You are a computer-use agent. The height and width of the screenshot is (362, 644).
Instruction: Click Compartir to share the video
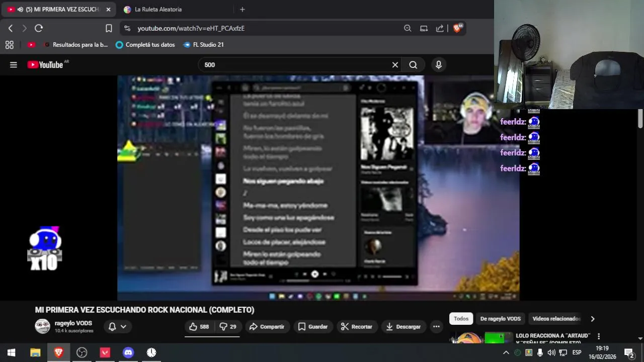point(267,327)
